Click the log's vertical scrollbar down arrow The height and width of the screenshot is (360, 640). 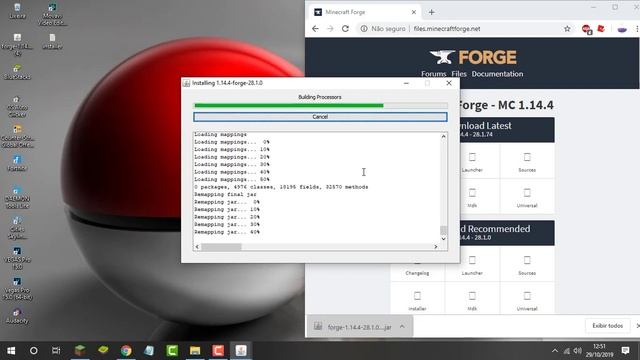point(443,239)
